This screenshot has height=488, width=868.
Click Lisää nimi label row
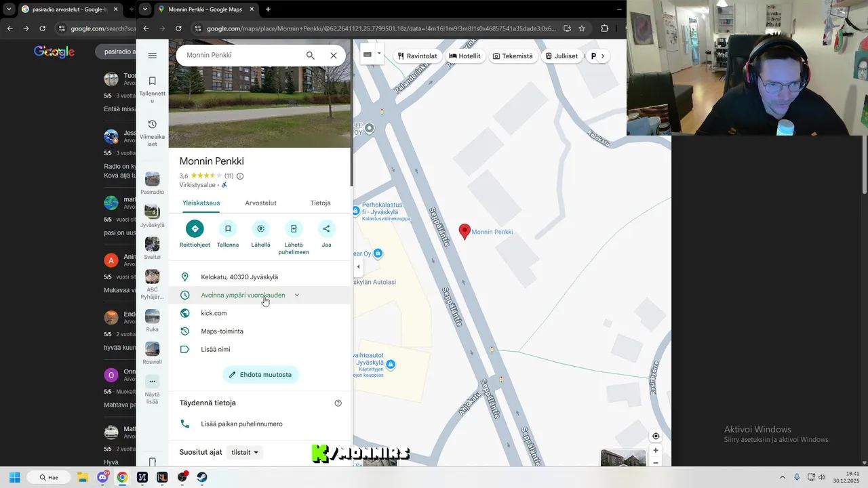tap(260, 349)
